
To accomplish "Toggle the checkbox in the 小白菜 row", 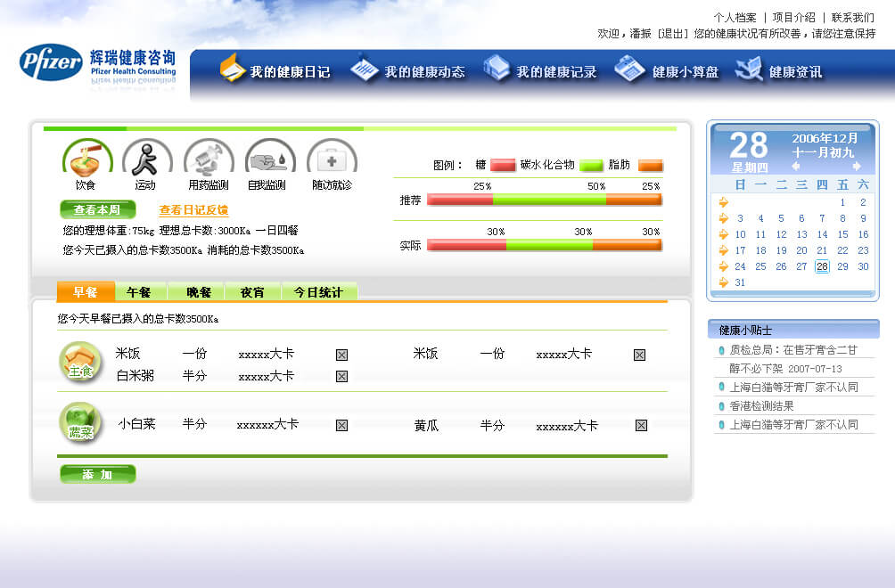I will 341,425.
